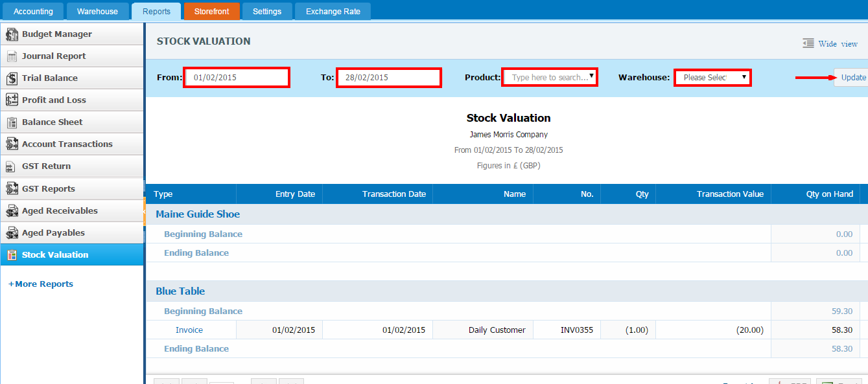Click the To date field
The height and width of the screenshot is (384, 868).
[389, 77]
